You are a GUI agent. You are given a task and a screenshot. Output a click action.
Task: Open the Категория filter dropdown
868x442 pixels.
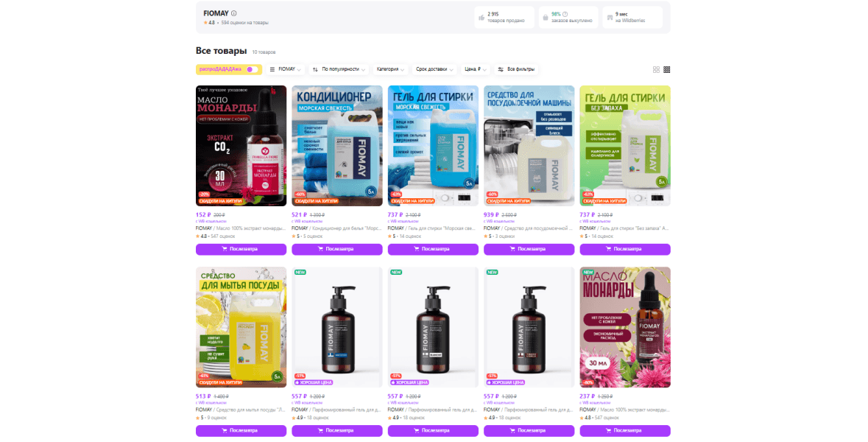click(x=390, y=70)
